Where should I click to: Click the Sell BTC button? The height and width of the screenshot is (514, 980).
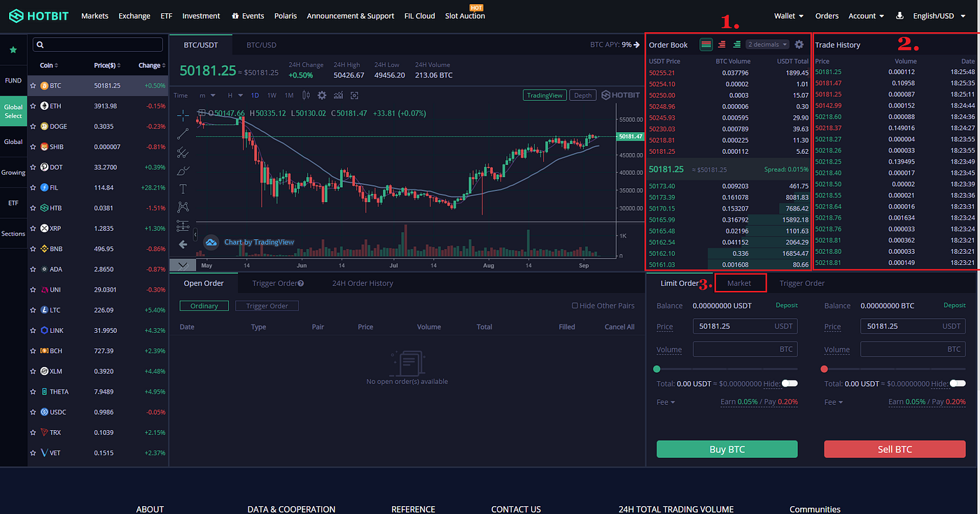(895, 449)
